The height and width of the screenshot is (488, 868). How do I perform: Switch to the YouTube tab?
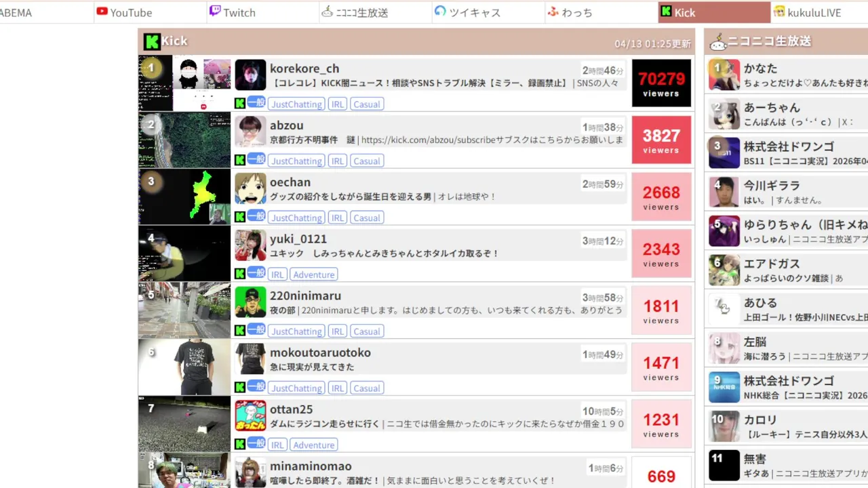point(150,12)
